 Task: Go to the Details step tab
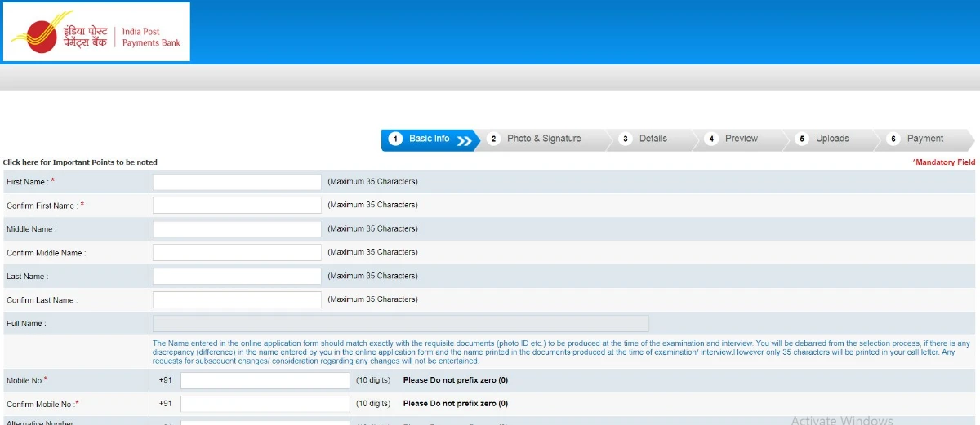[x=653, y=139]
